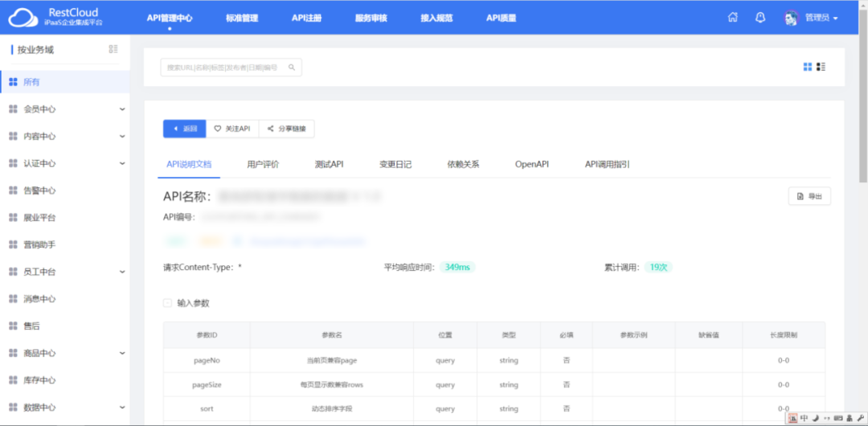Click the 导出 export button
Viewport: 868px width, 426px height.
(x=809, y=196)
